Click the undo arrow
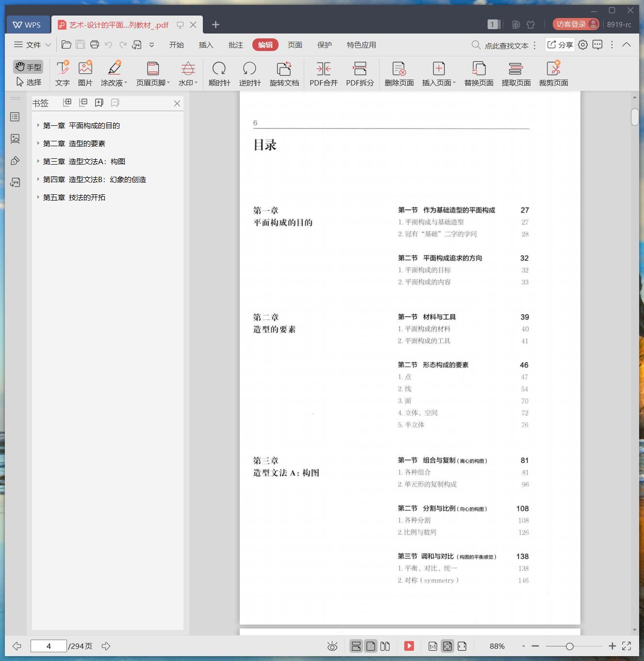The width and height of the screenshot is (644, 661). [x=109, y=45]
